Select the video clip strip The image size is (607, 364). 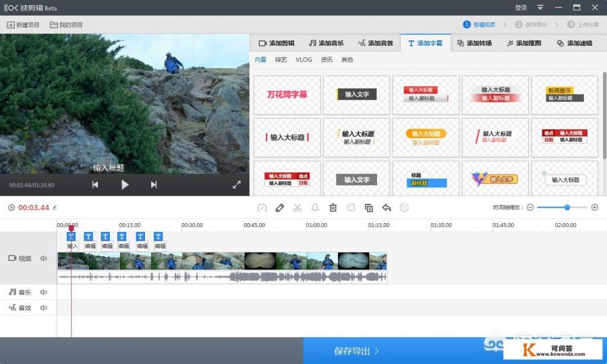pos(222,261)
